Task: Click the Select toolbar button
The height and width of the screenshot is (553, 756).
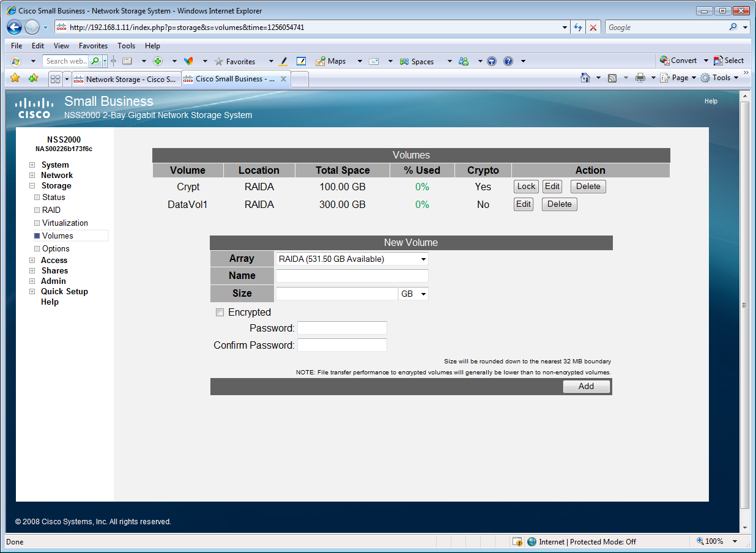Action: click(728, 61)
